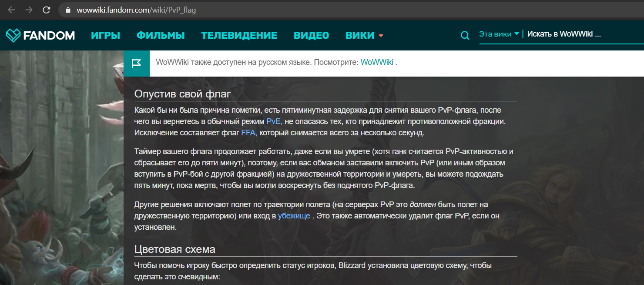
Task: Follow the WoWWiki link in the language banner
Action: coord(377,62)
